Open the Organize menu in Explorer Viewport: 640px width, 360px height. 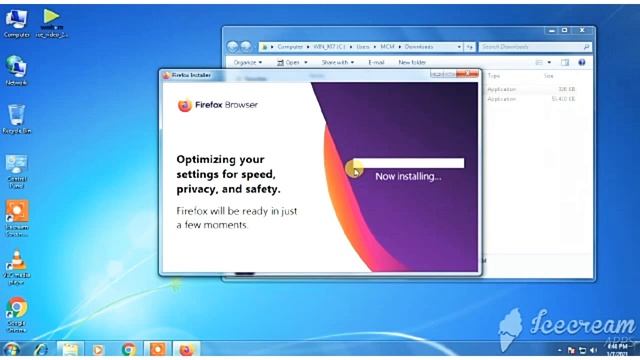[x=248, y=62]
